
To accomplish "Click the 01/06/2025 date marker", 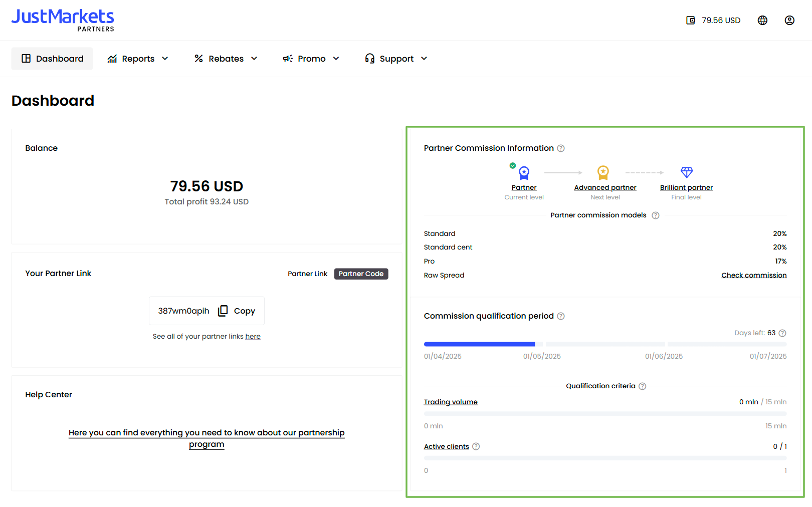I will [664, 356].
